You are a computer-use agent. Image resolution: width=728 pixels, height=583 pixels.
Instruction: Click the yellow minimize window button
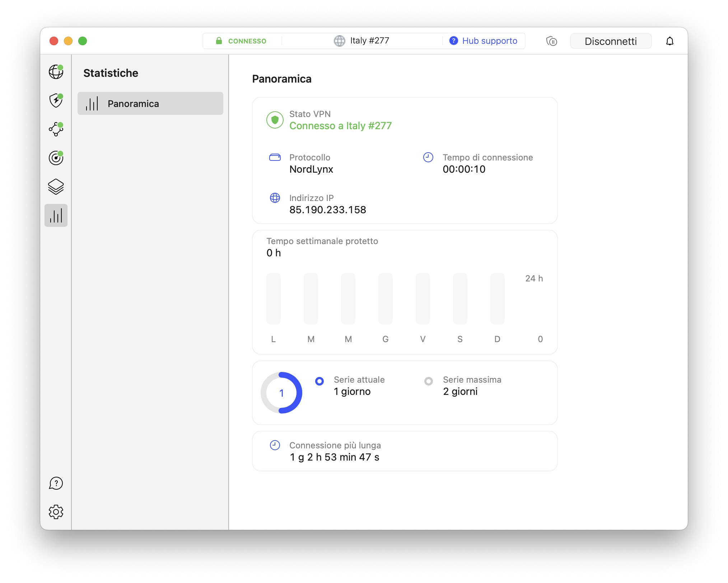68,41
